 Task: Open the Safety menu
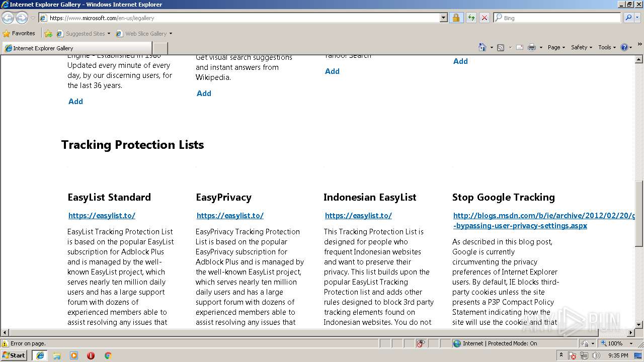coord(581,47)
